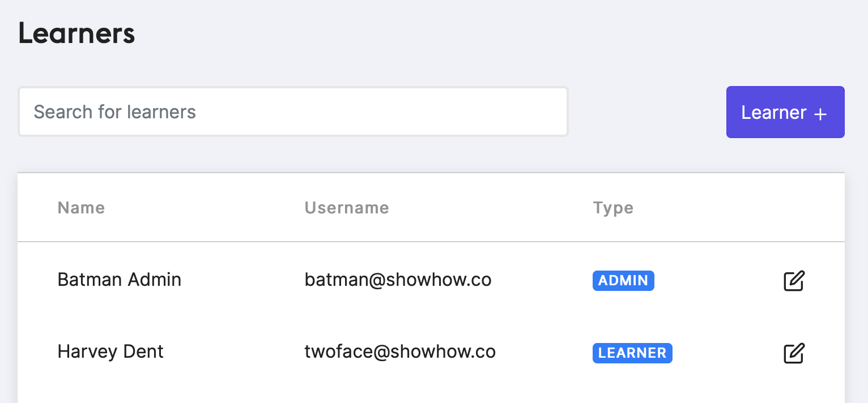This screenshot has width=868, height=403.
Task: Select the Harvey Dent table row
Action: click(431, 352)
